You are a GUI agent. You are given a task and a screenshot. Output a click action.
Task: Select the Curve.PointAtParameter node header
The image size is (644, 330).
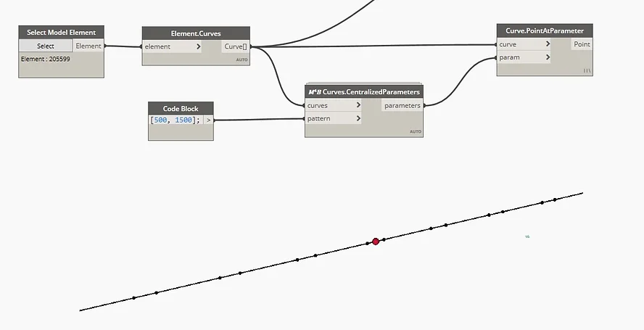point(545,31)
